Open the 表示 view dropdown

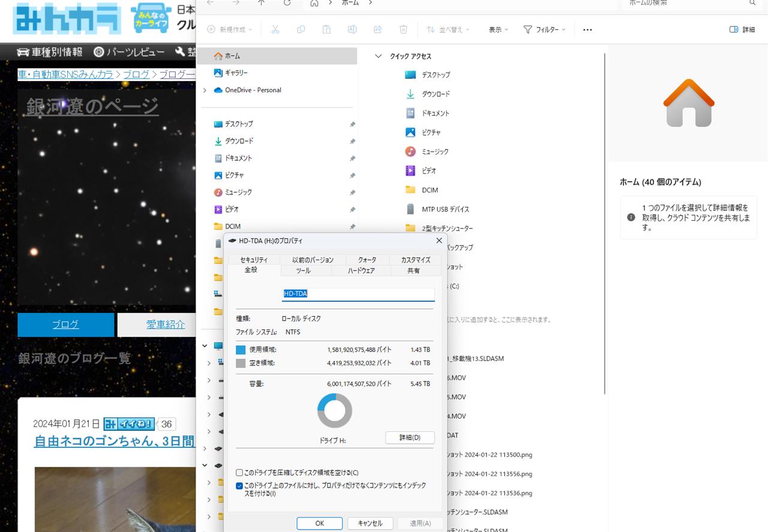(x=499, y=29)
